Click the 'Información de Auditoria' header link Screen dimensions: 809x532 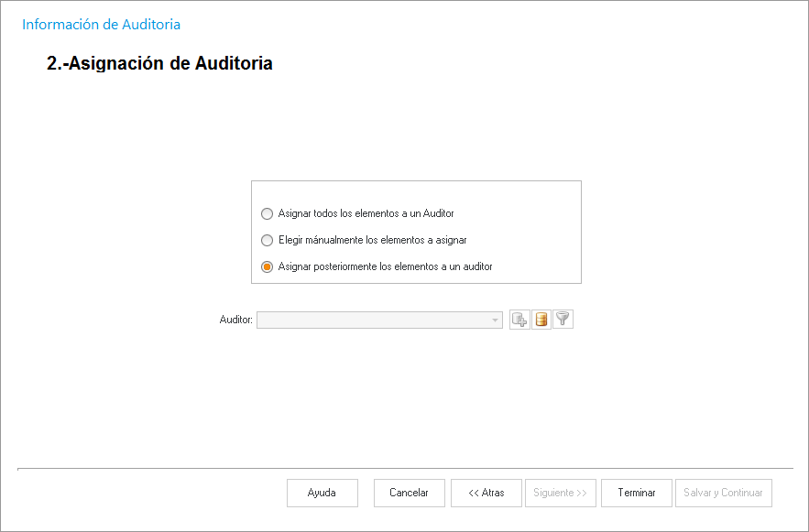(101, 25)
